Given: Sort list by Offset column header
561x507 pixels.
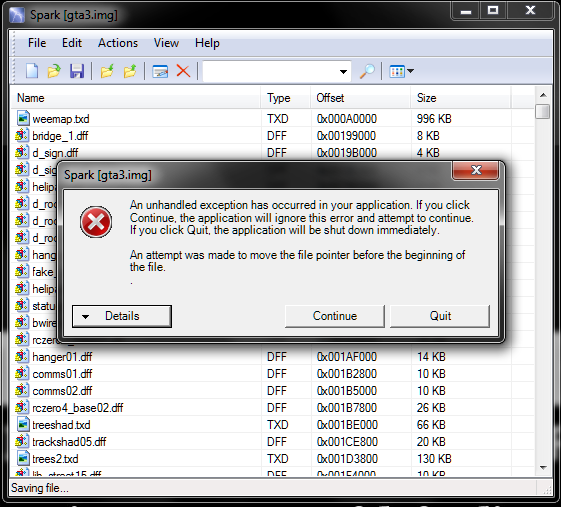Looking at the screenshot, I should (361, 98).
